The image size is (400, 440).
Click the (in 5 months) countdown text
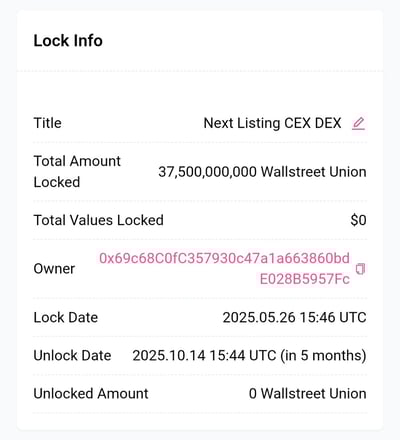[323, 356]
